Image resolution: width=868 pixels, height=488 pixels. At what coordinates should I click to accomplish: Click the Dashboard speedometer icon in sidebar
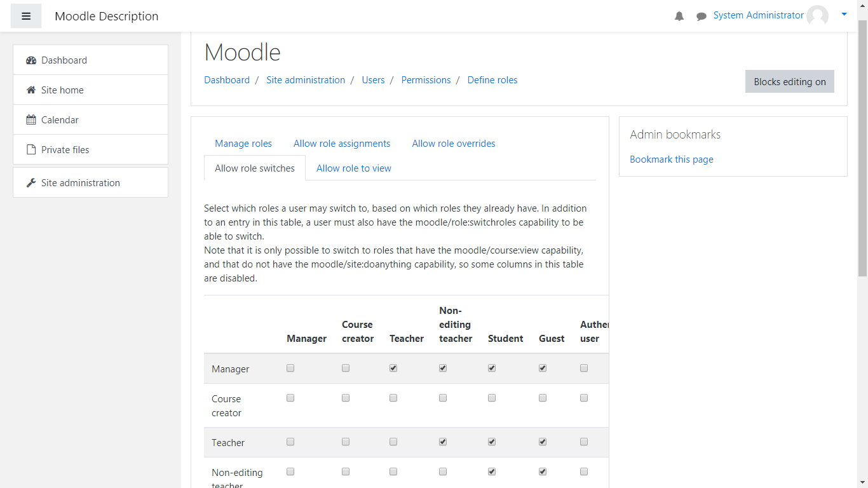(x=31, y=60)
